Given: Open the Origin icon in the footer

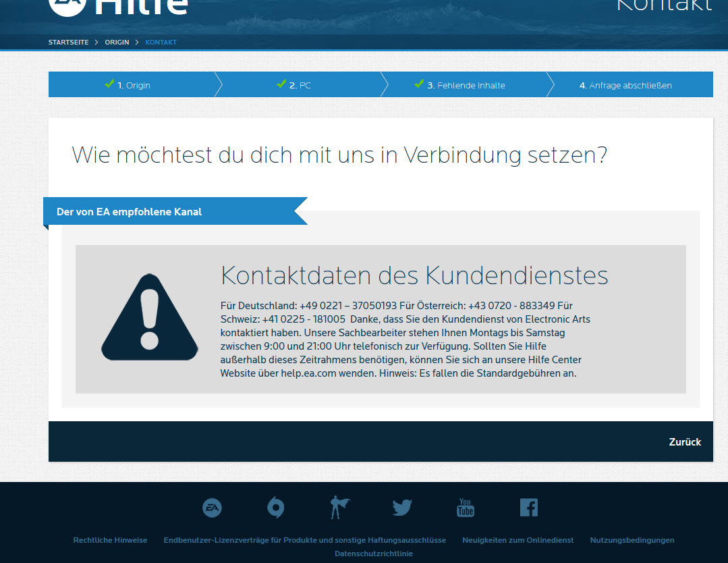Looking at the screenshot, I should click(276, 507).
